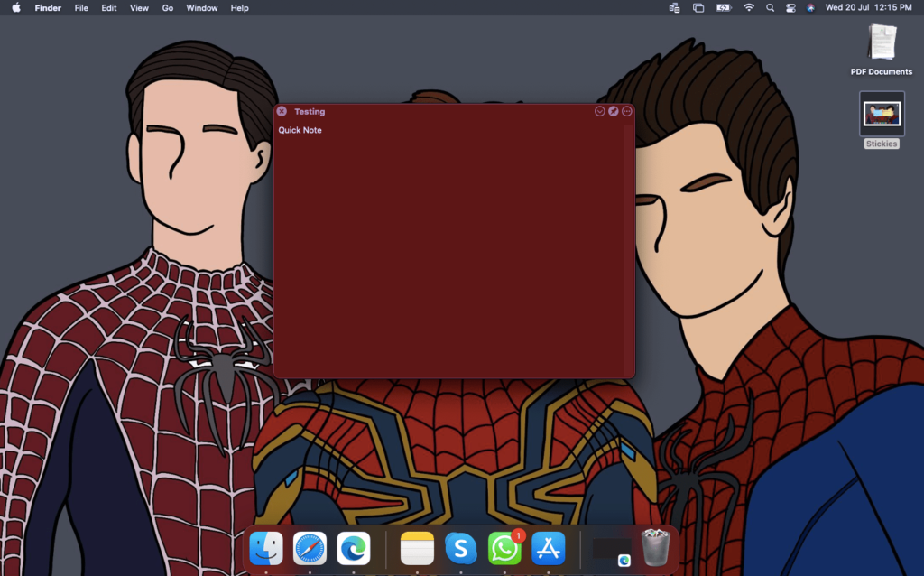Open the Stickies screenshot thumbnail on desktop

tap(882, 114)
